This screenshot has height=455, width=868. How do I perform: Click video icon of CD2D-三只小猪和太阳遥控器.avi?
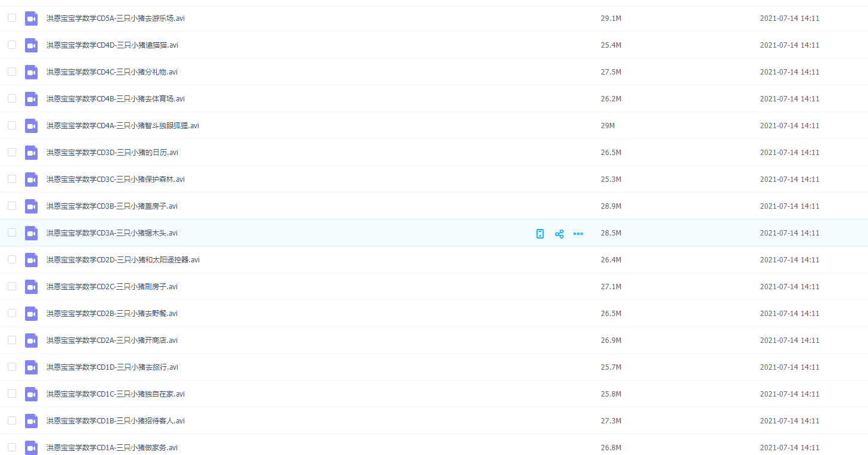32,260
